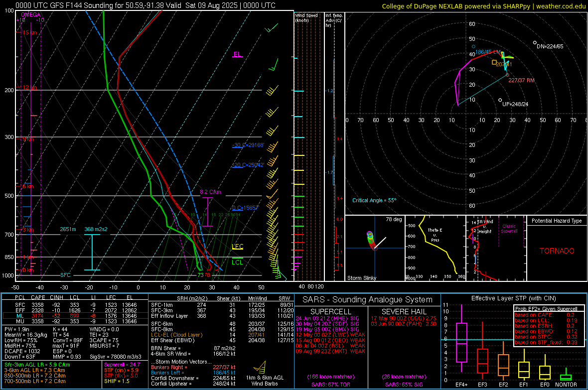Click the (26 loose matches) hail text
Viewport: 588px width, 390px height.
tap(404, 377)
